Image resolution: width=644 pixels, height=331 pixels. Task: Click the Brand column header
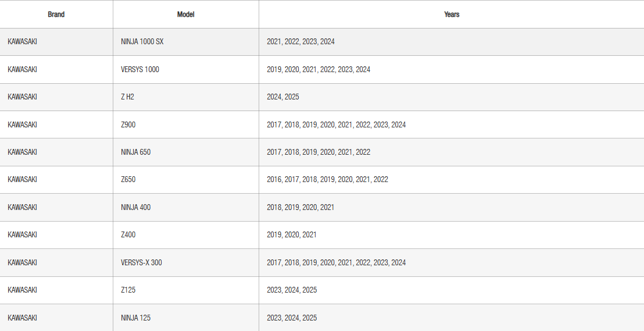coord(56,15)
